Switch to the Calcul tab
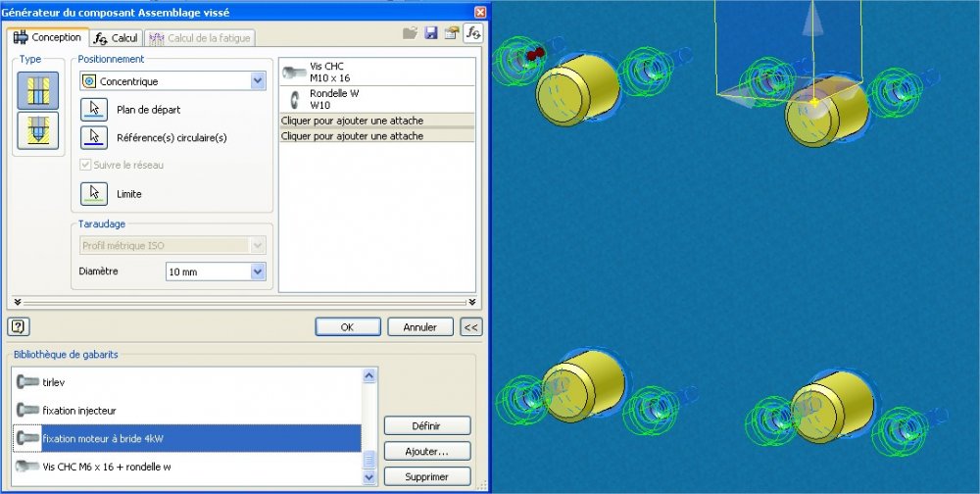The height and width of the screenshot is (494, 980). pos(117,38)
